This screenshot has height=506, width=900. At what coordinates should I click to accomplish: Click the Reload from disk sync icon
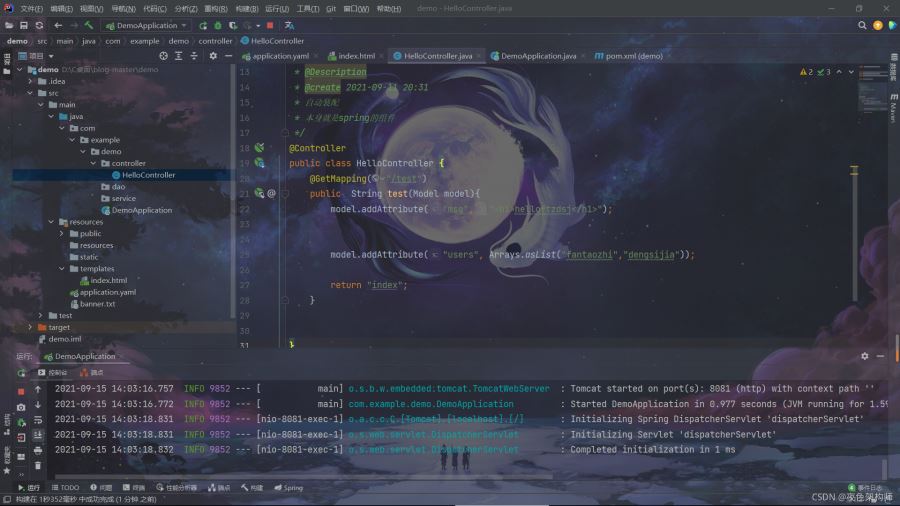(x=39, y=25)
